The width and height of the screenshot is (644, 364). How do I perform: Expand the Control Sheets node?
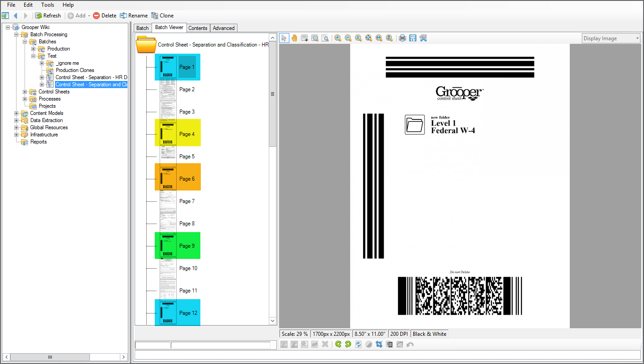[25, 92]
